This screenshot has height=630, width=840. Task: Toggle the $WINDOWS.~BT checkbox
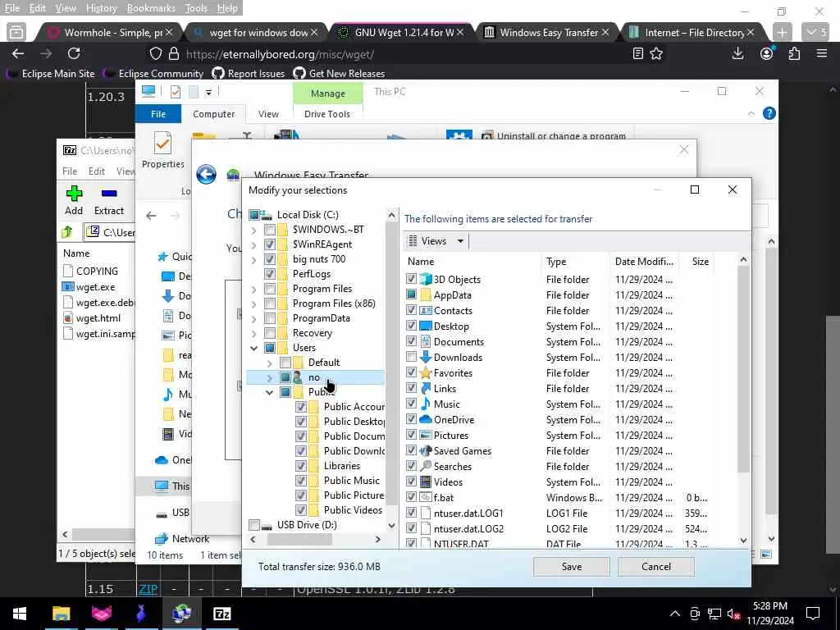point(270,230)
